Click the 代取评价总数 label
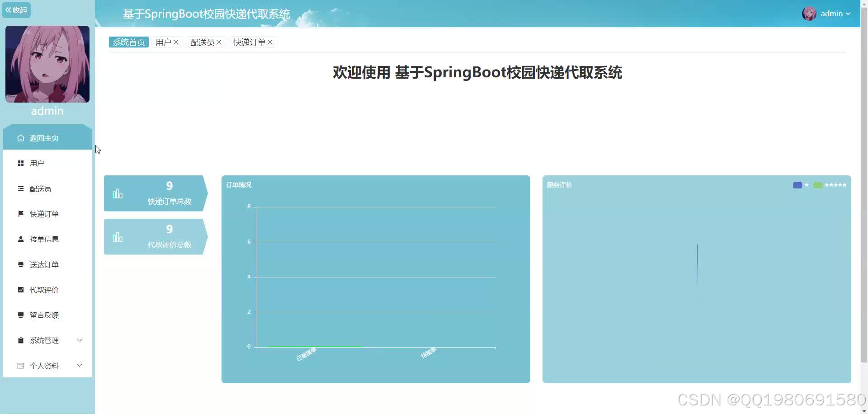Viewport: 868px width, 414px height. [170, 245]
